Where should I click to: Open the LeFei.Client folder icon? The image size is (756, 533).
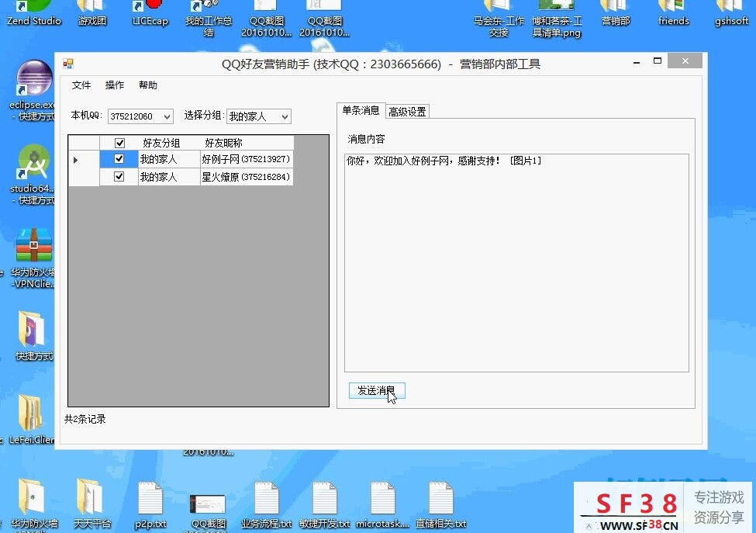coord(30,413)
